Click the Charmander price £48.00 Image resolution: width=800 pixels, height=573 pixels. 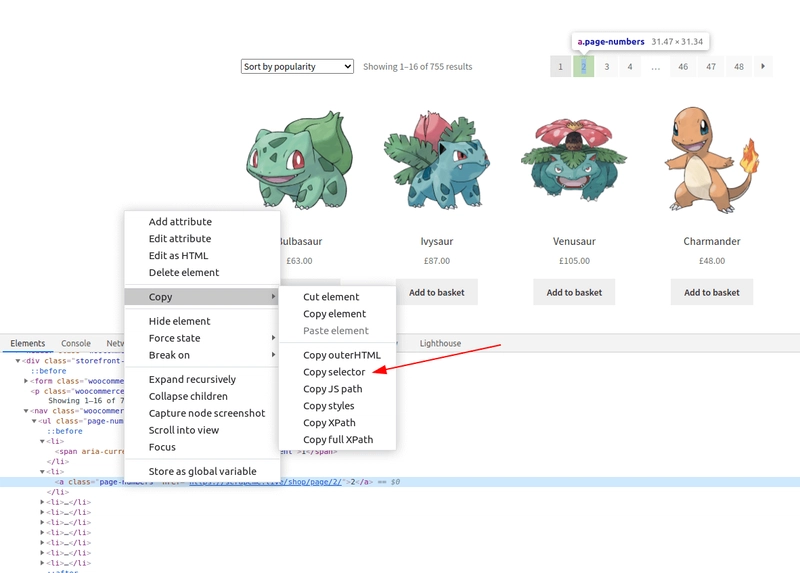click(712, 261)
